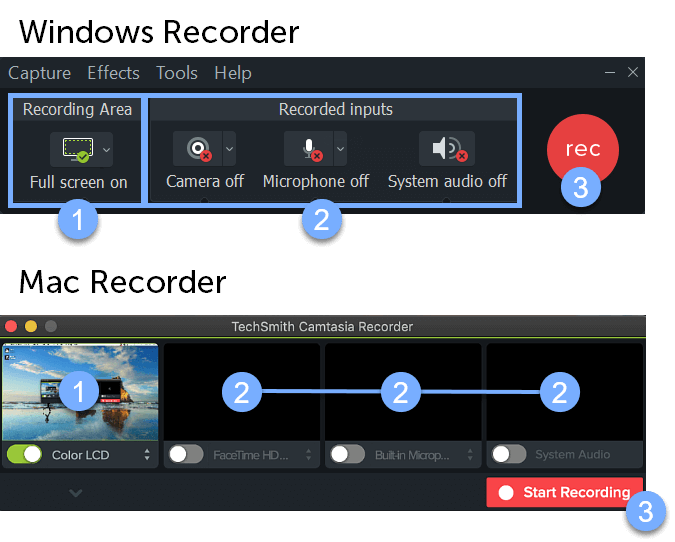The width and height of the screenshot is (675, 542).
Task: Click the Start Recording button
Action: [564, 492]
